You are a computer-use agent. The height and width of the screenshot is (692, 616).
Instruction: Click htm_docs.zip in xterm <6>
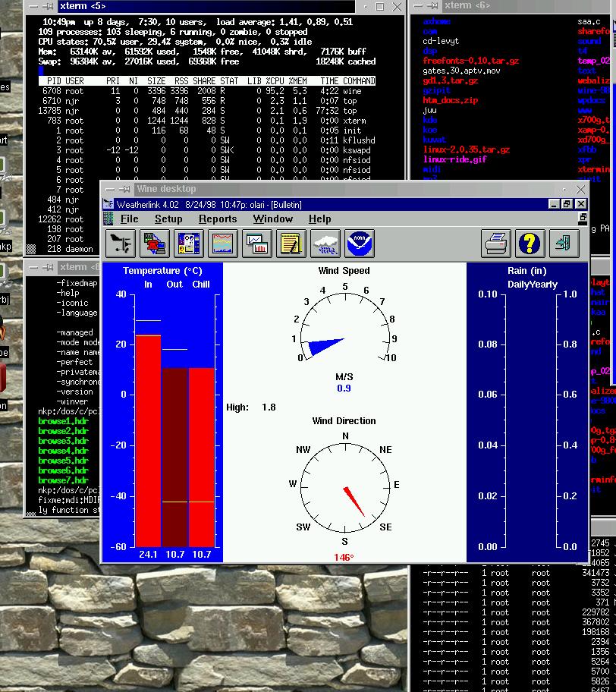pyautogui.click(x=451, y=100)
